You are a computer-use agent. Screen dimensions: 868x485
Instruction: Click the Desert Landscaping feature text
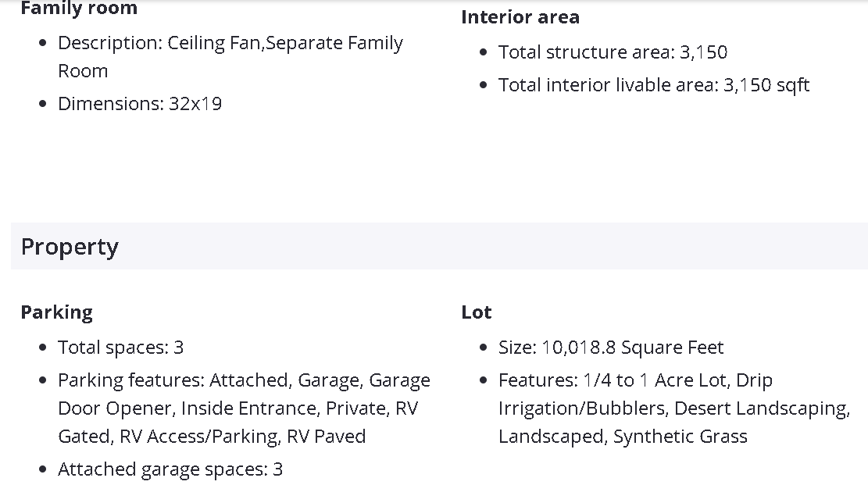[761, 408]
